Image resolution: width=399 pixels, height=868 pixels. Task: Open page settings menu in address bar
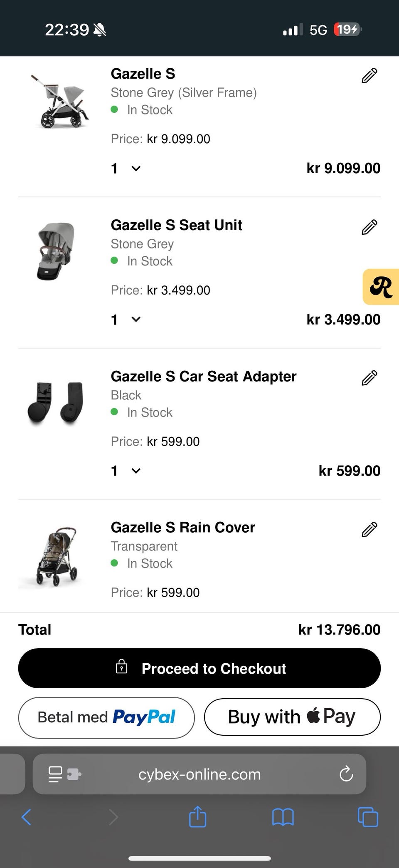pos(56,774)
